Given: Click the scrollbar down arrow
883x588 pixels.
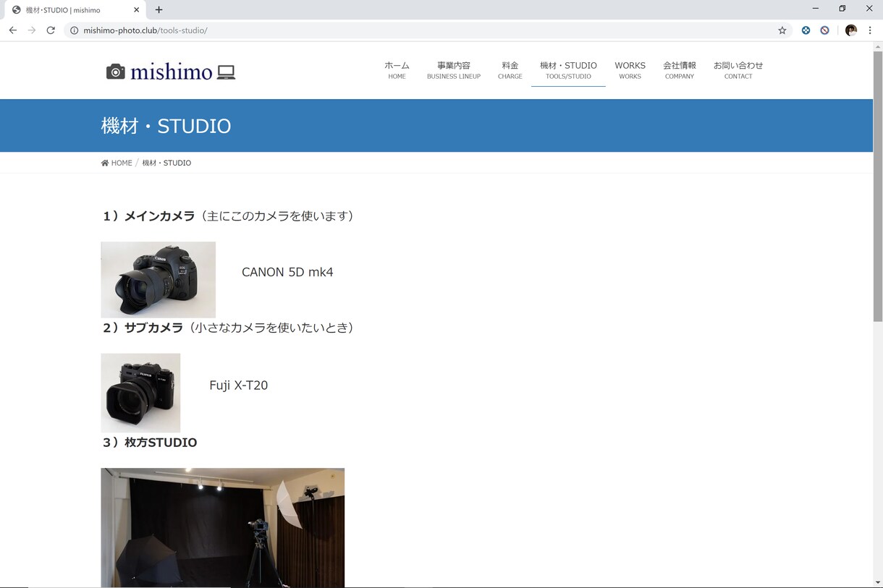Looking at the screenshot, I should click(878, 582).
